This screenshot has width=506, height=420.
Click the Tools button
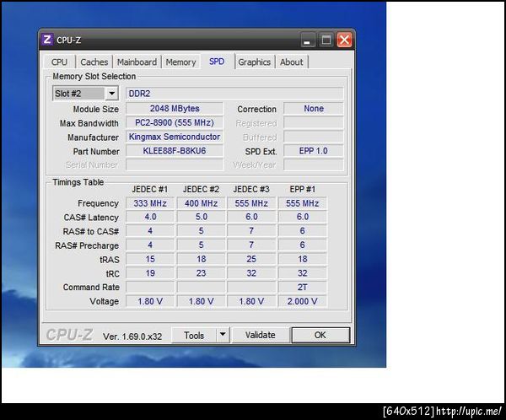coord(194,335)
